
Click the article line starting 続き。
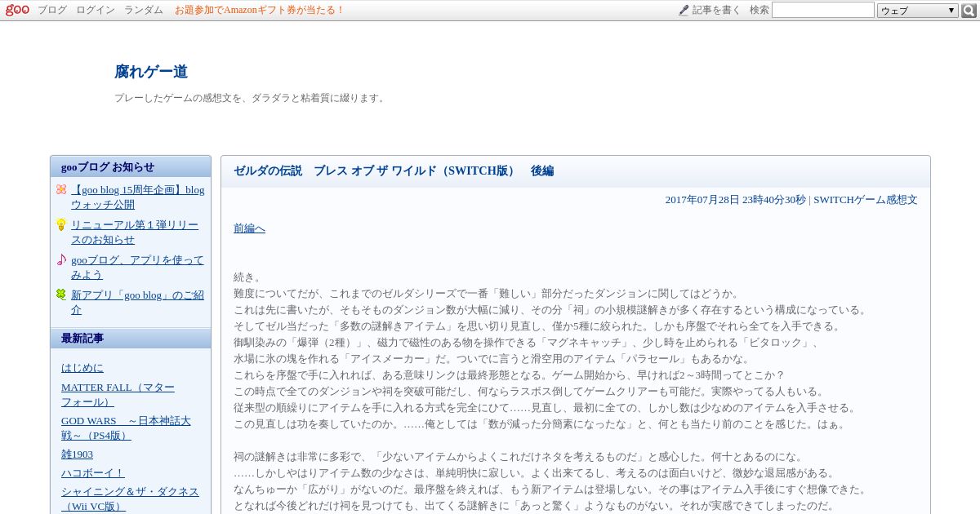point(249,277)
